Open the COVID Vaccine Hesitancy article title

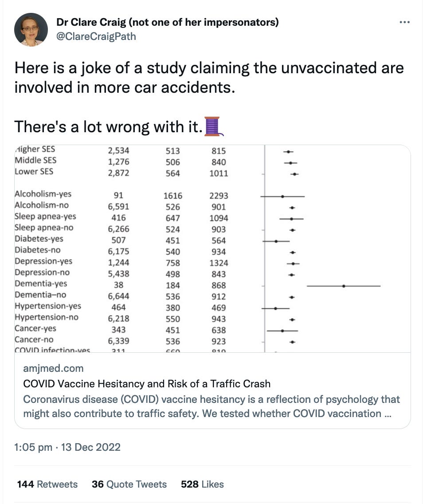point(147,383)
